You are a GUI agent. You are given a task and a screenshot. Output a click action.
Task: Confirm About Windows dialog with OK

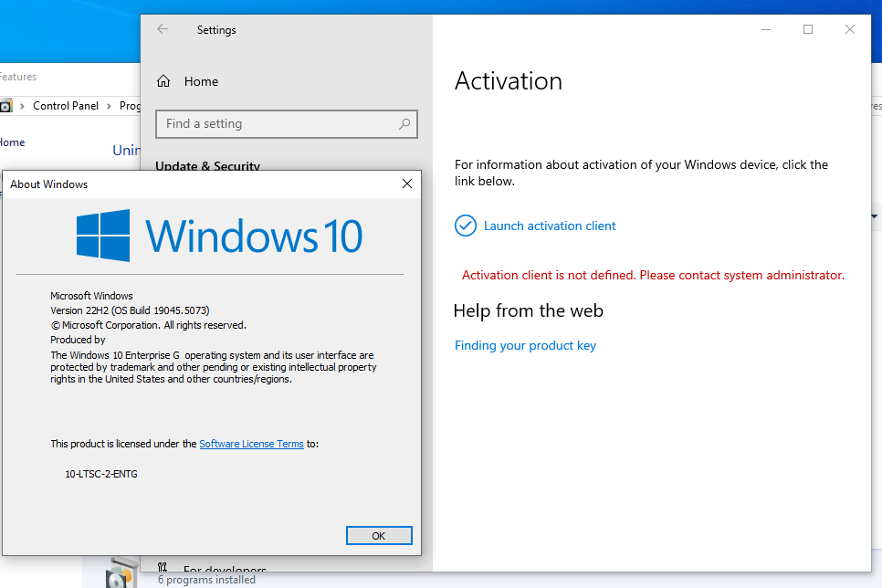(379, 536)
